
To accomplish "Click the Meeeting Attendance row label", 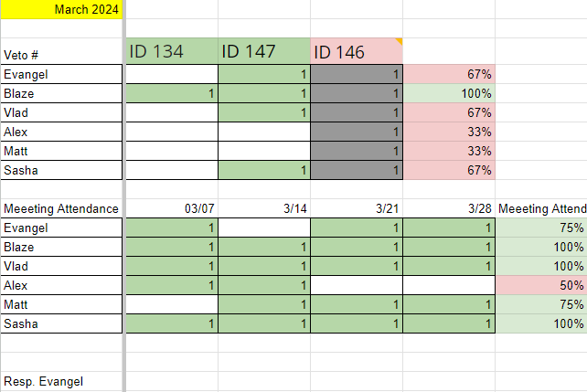I will (61, 208).
